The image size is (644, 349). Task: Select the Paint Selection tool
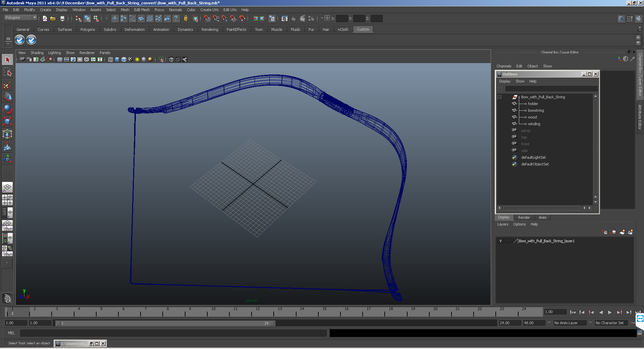pyautogui.click(x=7, y=85)
